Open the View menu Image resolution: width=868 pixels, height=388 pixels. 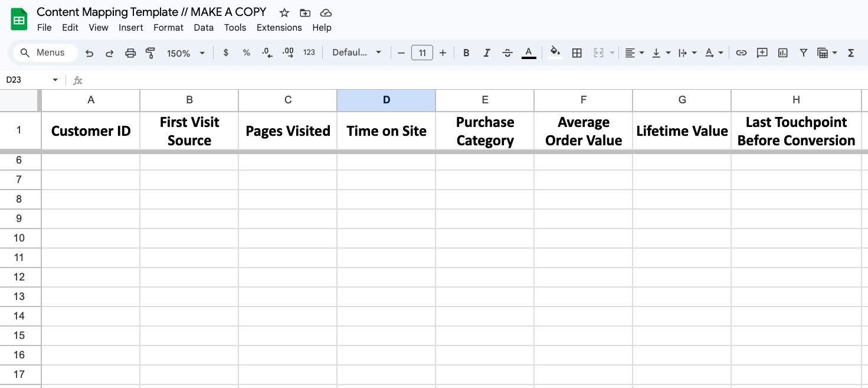tap(99, 27)
